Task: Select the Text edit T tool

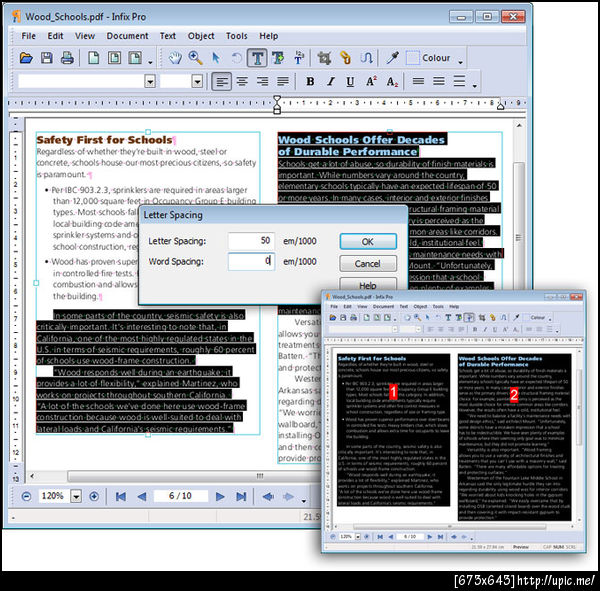Action: [x=257, y=58]
